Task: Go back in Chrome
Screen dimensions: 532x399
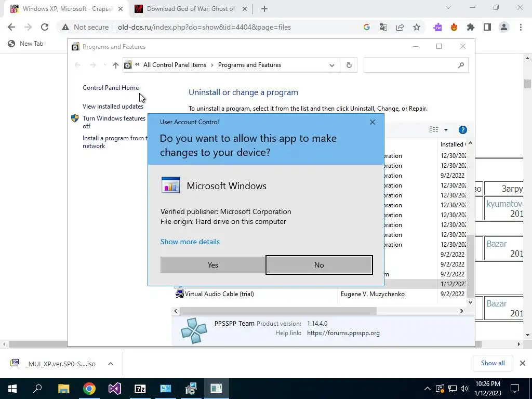Action: [11, 27]
